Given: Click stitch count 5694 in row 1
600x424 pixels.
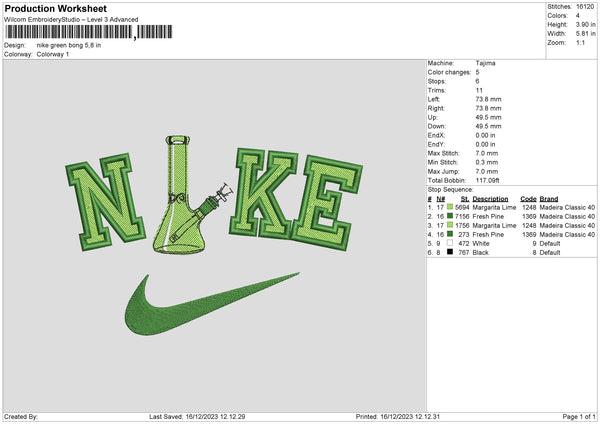Looking at the screenshot, I should pos(462,207).
